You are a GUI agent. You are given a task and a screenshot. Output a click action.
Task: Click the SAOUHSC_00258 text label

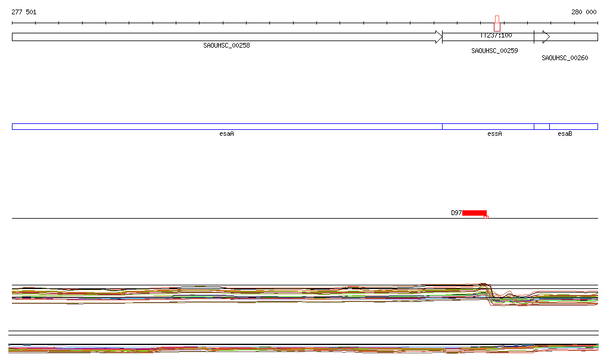point(226,45)
